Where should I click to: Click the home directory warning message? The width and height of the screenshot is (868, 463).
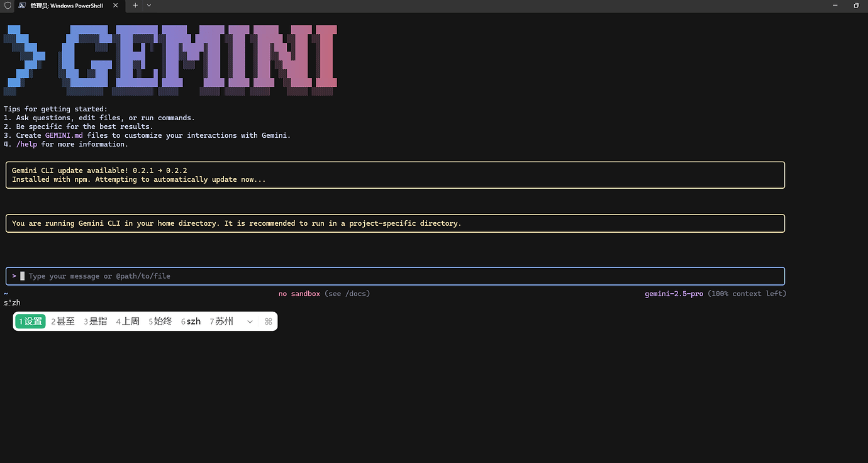tap(236, 223)
